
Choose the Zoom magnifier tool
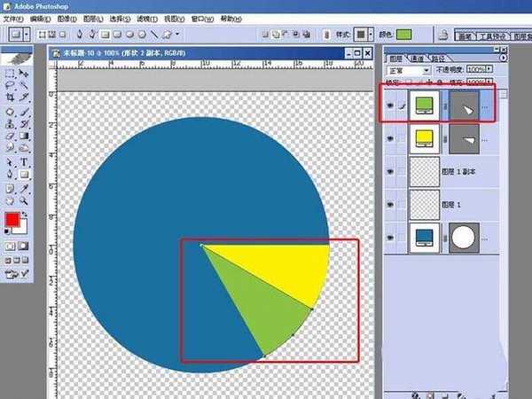tap(24, 201)
